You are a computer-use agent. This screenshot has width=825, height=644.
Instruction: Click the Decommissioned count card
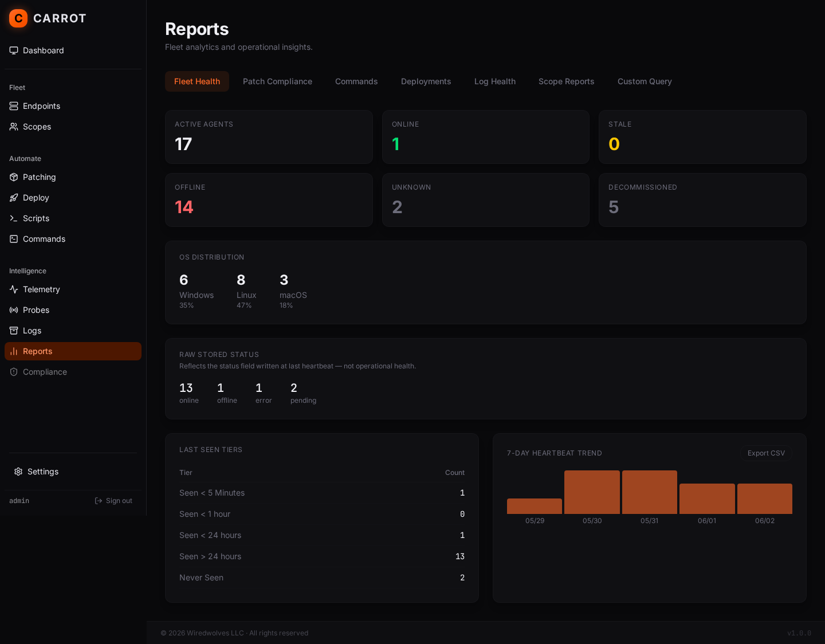coord(702,200)
